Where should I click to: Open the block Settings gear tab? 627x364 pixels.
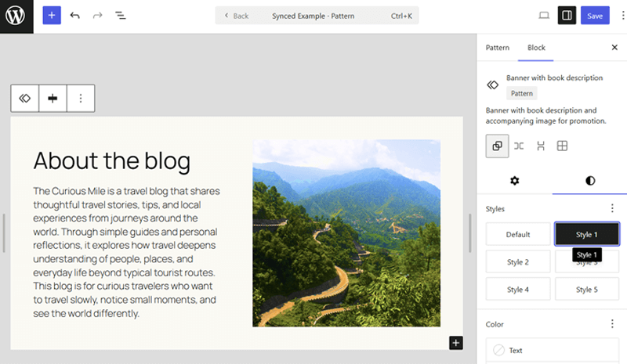[515, 181]
